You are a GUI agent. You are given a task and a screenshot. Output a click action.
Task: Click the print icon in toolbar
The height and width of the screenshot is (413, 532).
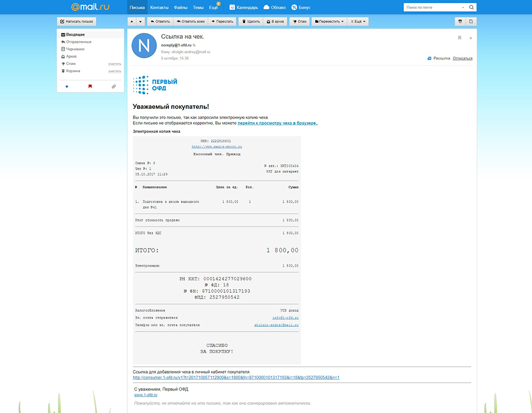(x=460, y=22)
